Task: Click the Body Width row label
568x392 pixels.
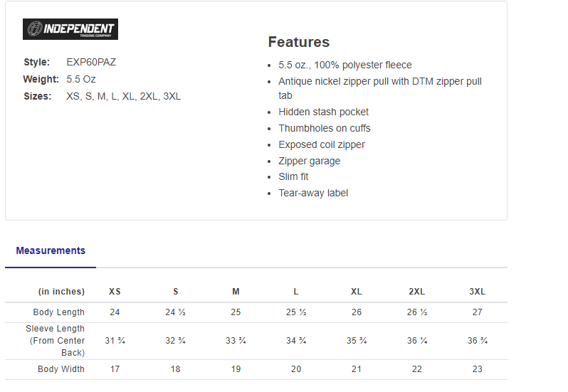Action: [61, 369]
